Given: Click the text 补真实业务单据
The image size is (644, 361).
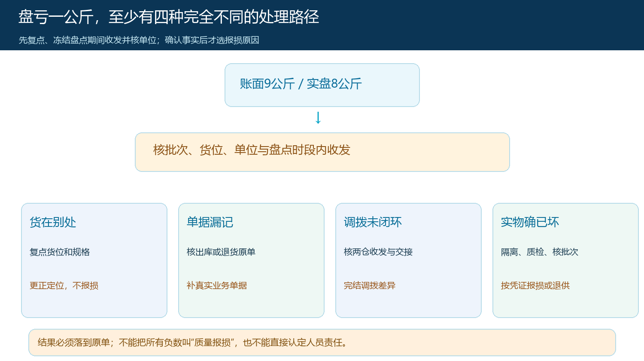Looking at the screenshot, I should (x=217, y=285).
